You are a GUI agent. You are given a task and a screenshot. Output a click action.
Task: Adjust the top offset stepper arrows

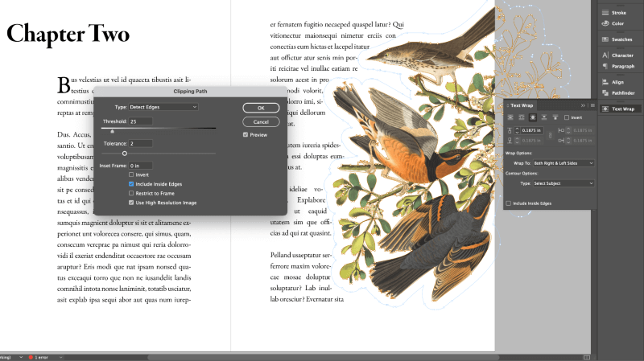pos(517,130)
